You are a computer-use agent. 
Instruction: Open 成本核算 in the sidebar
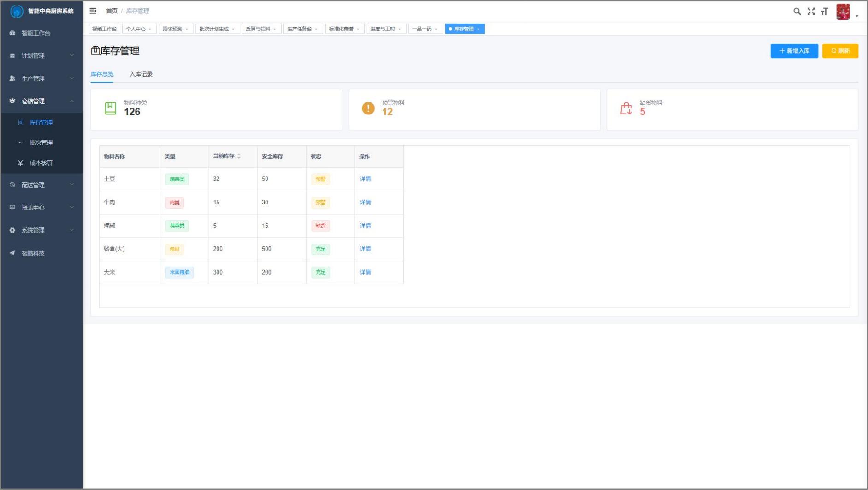point(41,163)
